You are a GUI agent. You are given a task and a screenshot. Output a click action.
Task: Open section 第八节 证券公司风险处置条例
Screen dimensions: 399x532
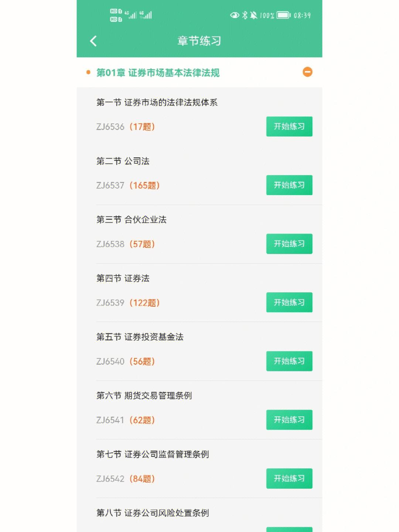point(153,513)
